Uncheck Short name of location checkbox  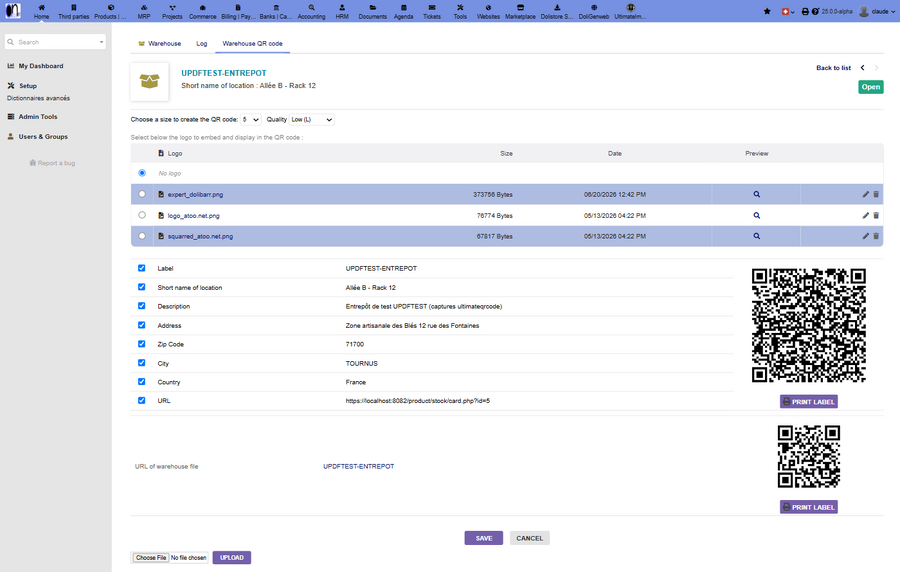pyautogui.click(x=142, y=287)
